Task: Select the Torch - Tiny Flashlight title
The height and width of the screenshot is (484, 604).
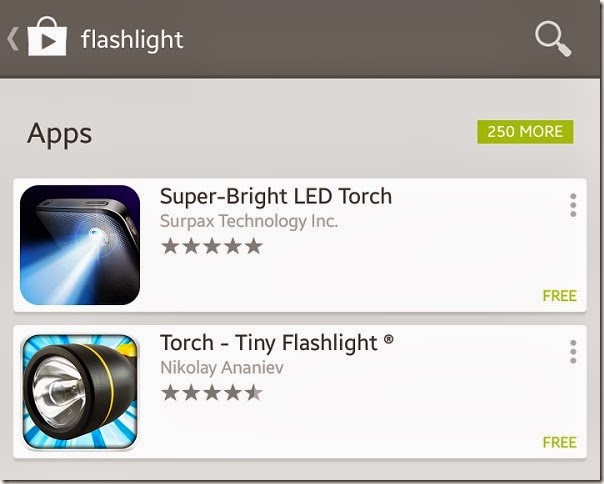Action: [277, 343]
